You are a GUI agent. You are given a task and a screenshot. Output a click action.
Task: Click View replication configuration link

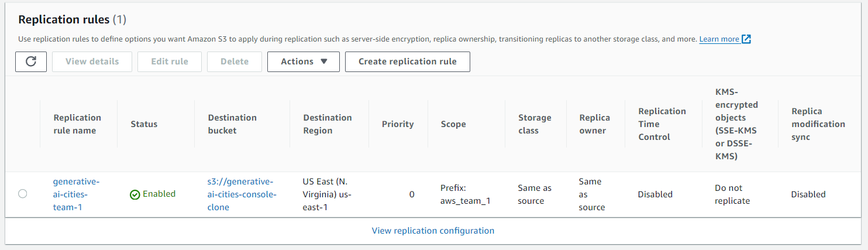433,231
